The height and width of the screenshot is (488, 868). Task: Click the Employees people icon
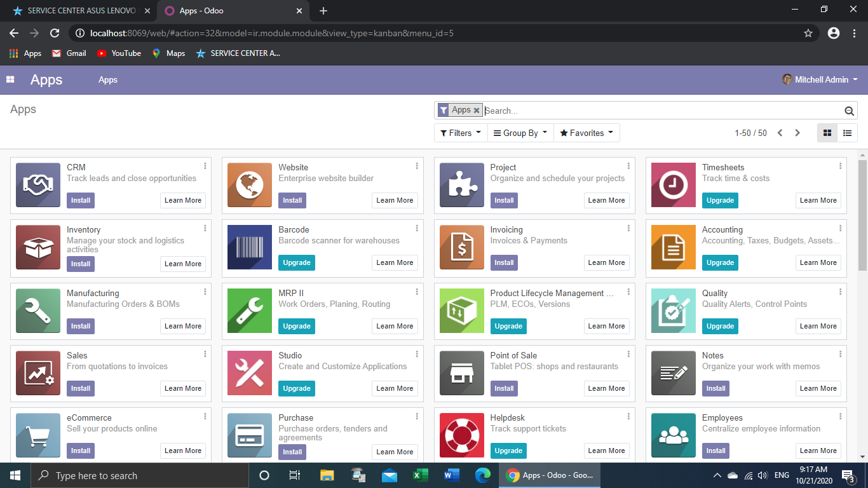[674, 435]
